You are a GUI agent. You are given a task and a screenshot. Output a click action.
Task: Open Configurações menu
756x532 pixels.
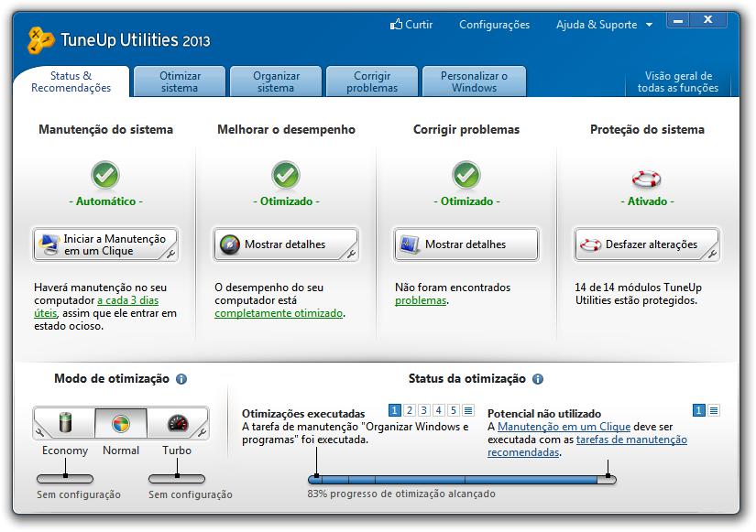[x=494, y=25]
